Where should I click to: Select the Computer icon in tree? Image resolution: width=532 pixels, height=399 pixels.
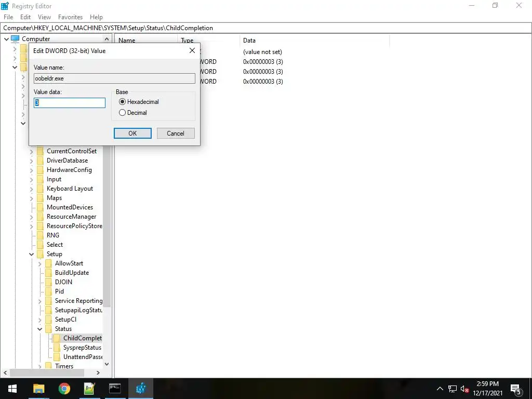click(15, 39)
